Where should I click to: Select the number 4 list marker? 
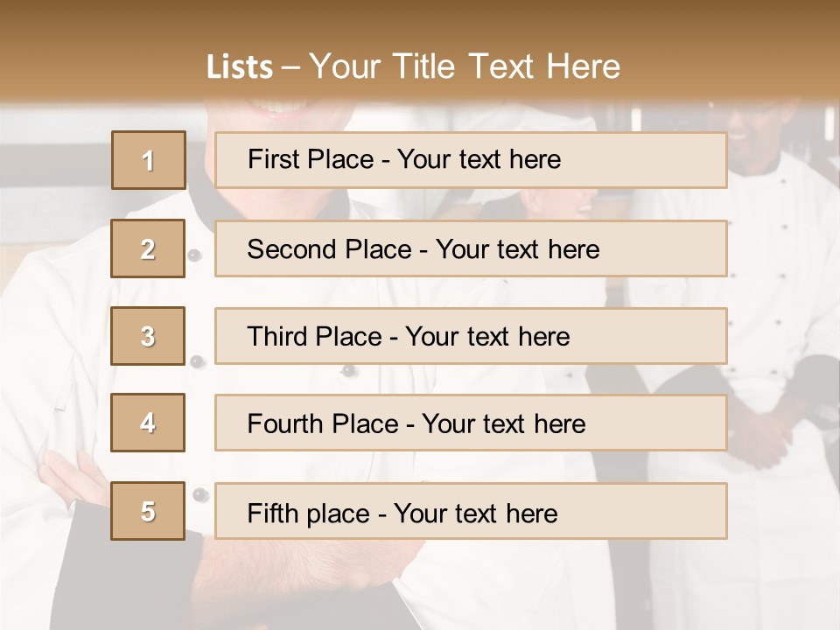click(148, 423)
